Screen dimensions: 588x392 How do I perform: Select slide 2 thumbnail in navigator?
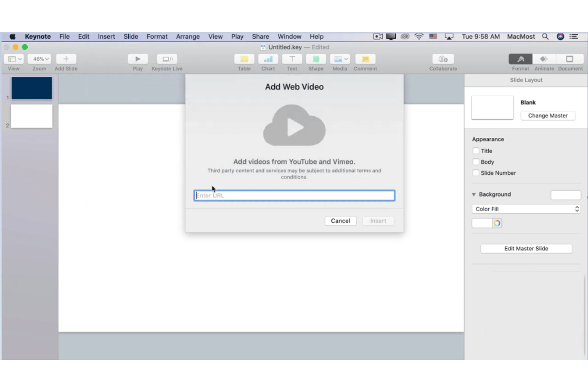point(32,116)
